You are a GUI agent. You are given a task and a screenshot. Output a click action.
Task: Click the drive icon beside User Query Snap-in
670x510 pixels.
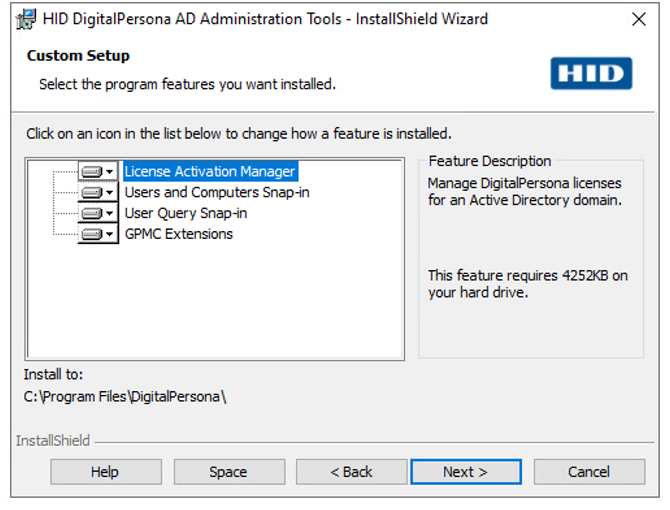point(92,214)
